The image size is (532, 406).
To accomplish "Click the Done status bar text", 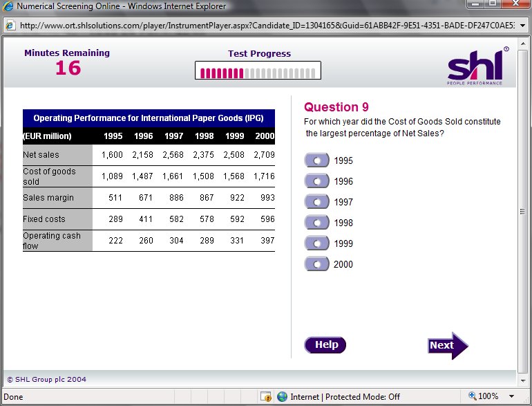I will (13, 397).
